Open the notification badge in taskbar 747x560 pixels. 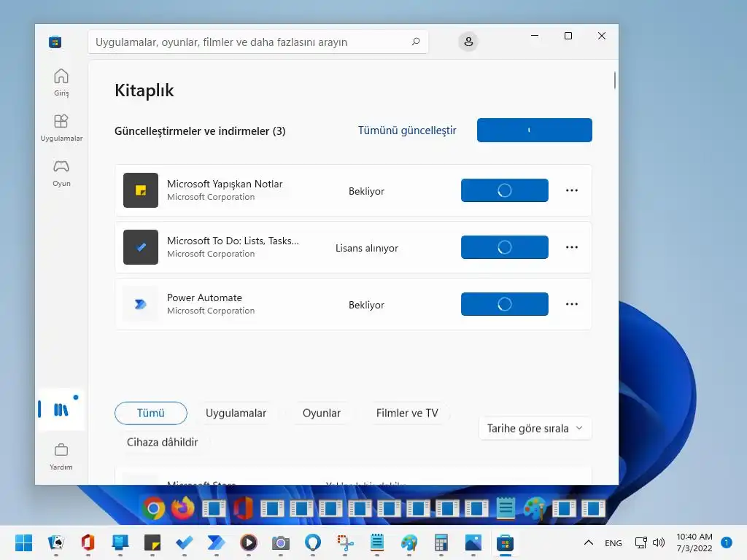click(x=727, y=542)
